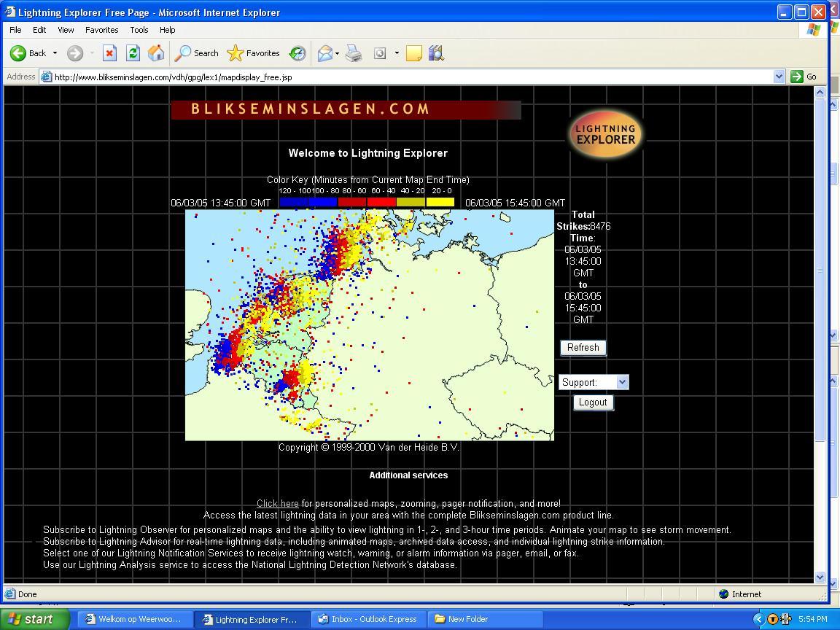Click the browser Refresh toolbar icon
This screenshot has height=630, width=840.
tap(133, 53)
